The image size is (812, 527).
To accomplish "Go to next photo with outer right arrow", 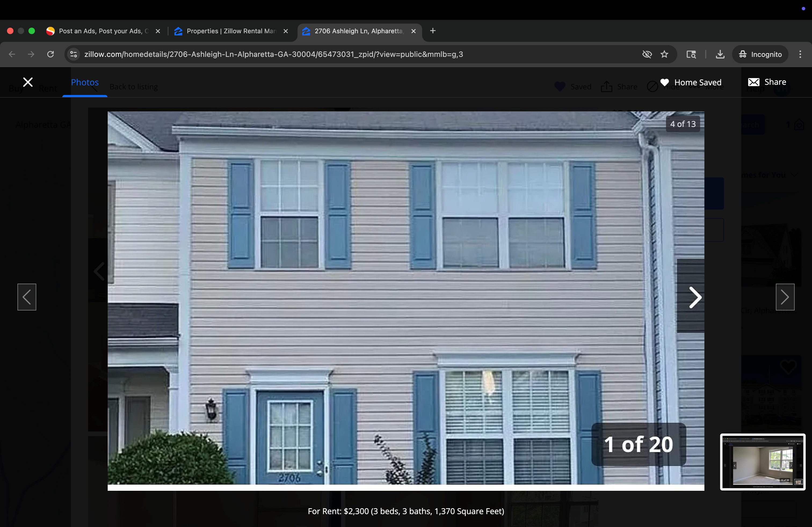I will [785, 297].
